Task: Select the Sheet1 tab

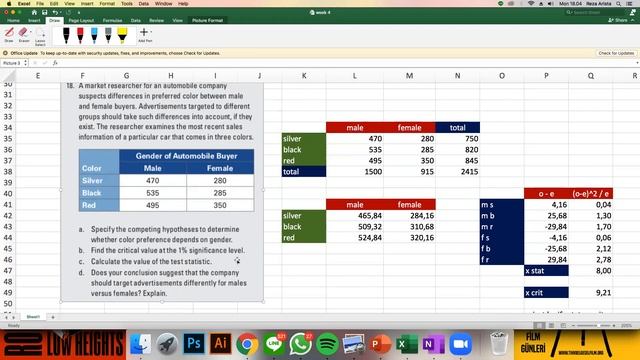Action: click(x=33, y=317)
